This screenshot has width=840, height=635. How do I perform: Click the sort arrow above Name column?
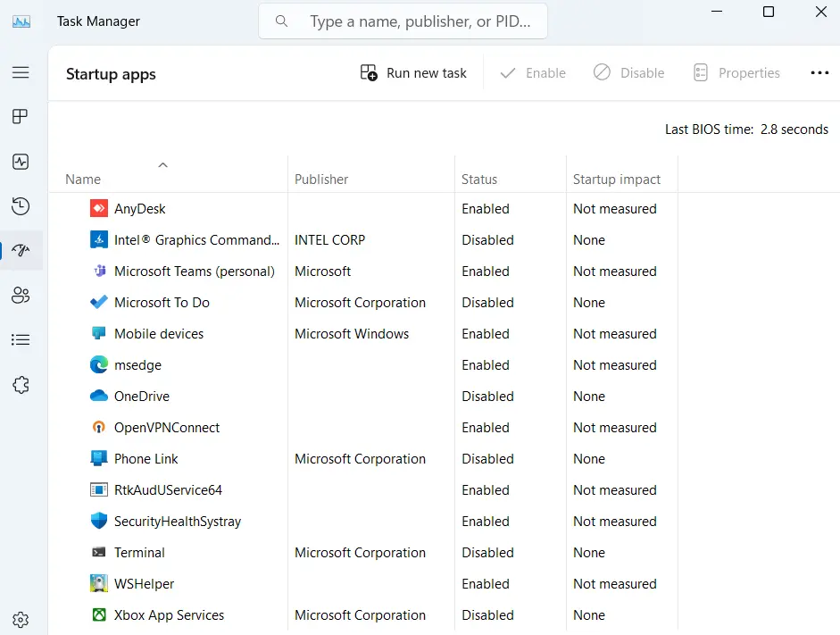pos(162,165)
